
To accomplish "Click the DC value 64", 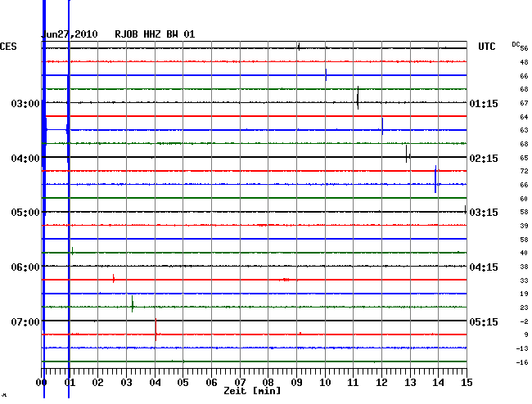I will tap(524, 117).
